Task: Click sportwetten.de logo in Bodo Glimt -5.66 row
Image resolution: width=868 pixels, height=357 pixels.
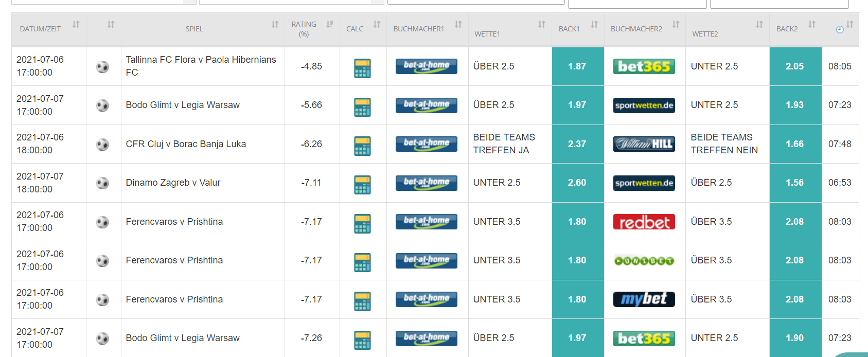Action: tap(644, 105)
